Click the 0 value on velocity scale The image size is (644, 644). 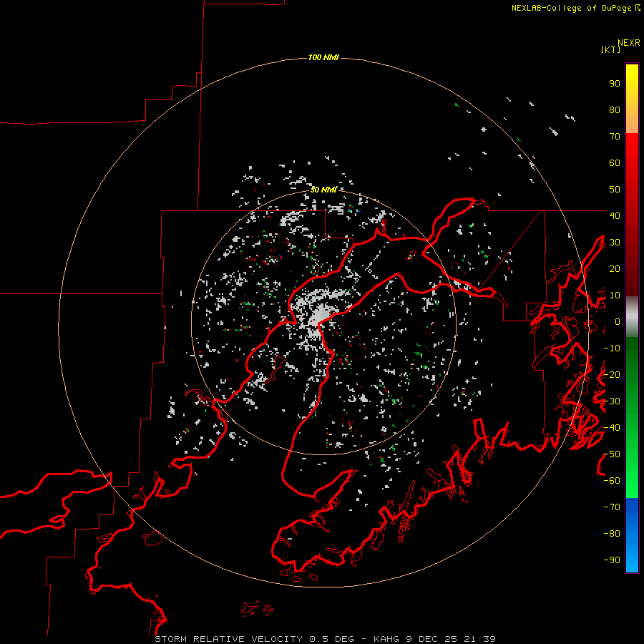pyautogui.click(x=618, y=322)
